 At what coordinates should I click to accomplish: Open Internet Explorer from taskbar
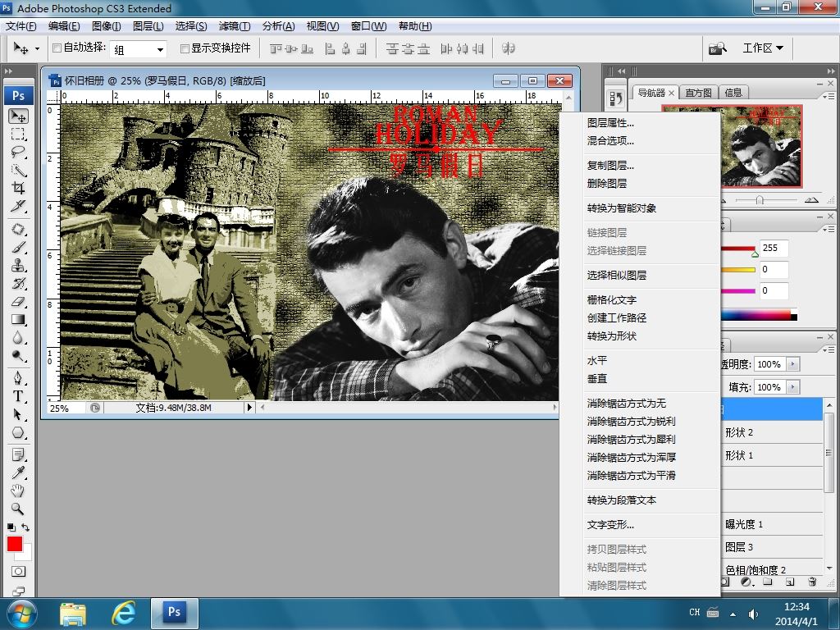coord(123,613)
